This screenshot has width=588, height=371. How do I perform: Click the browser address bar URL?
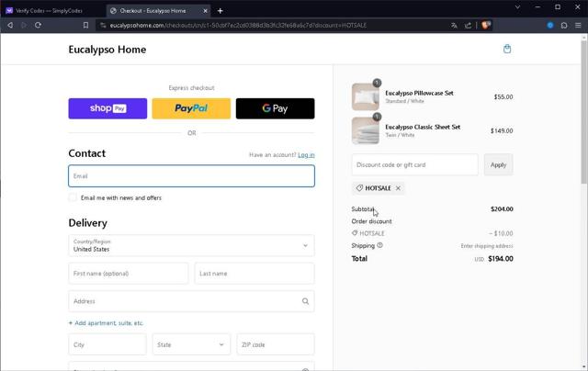coord(238,26)
